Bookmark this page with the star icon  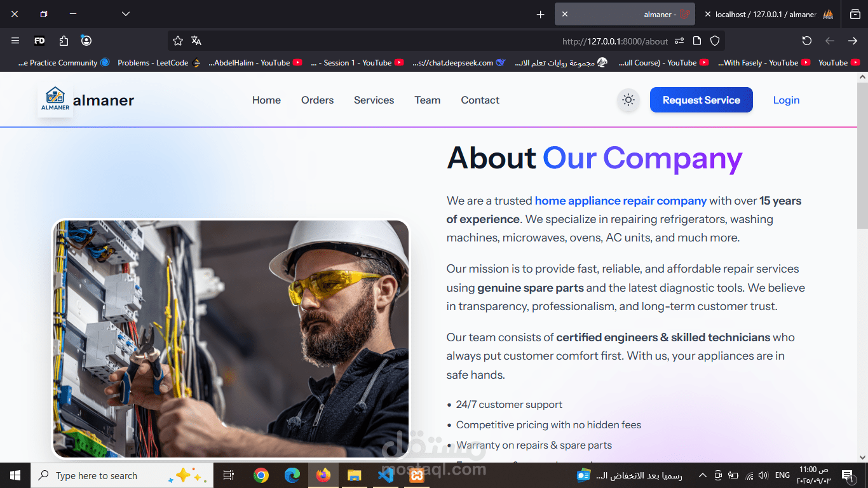tap(178, 41)
